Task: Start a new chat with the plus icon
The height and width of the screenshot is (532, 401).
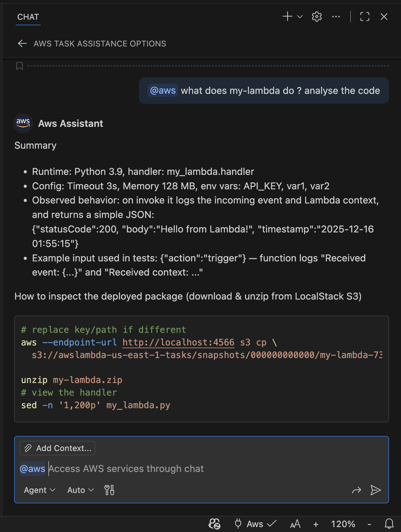Action: point(287,17)
